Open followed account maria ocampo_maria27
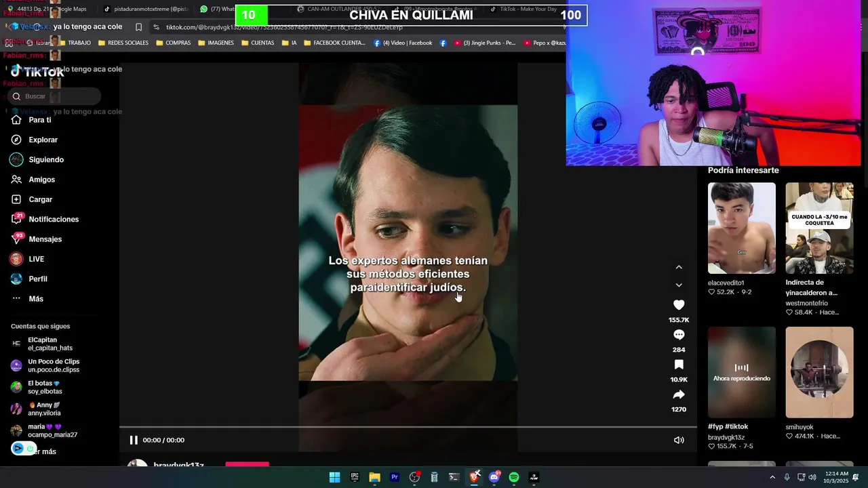This screenshot has width=868, height=488. (45, 430)
